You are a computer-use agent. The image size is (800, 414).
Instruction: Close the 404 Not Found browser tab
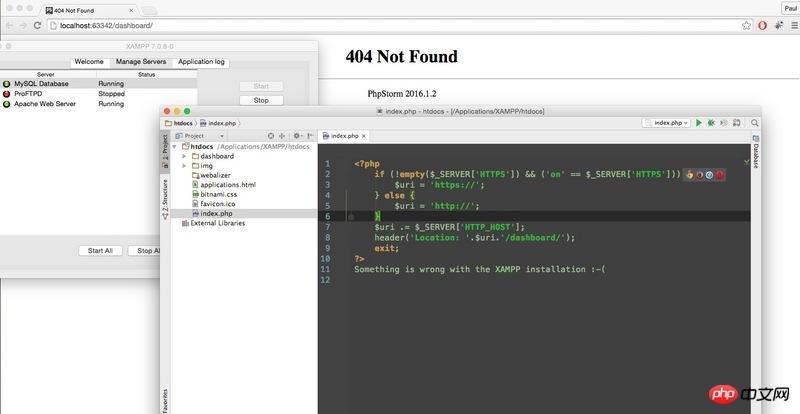(131, 10)
